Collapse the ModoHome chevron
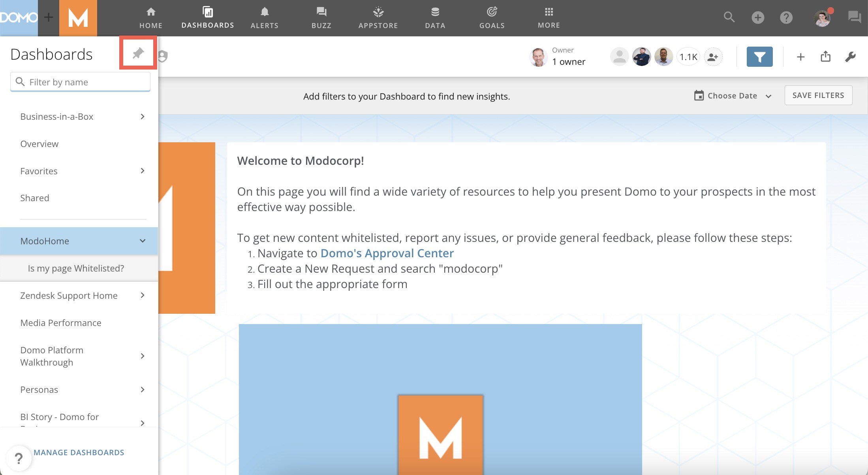Screen dimensions: 868x475 (x=143, y=241)
